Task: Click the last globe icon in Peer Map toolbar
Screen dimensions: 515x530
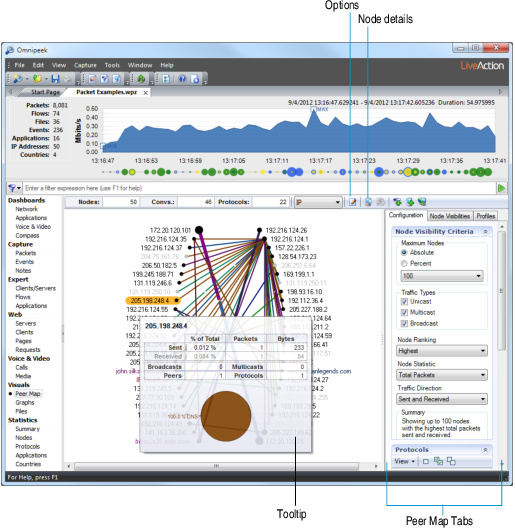Action: [422, 202]
